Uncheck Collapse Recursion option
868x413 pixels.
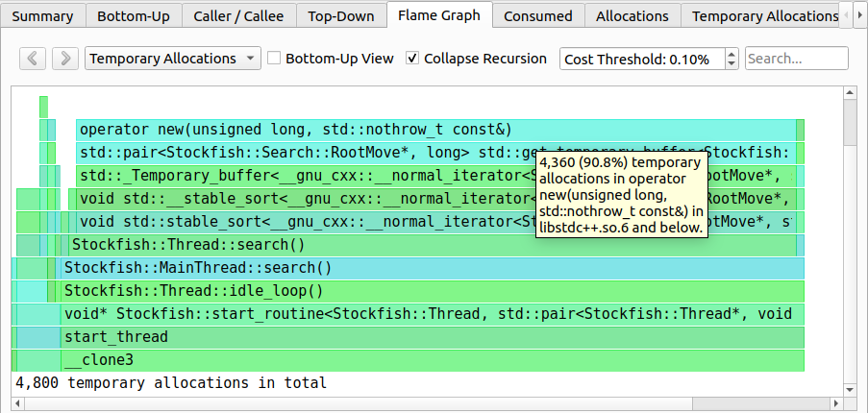(x=412, y=58)
